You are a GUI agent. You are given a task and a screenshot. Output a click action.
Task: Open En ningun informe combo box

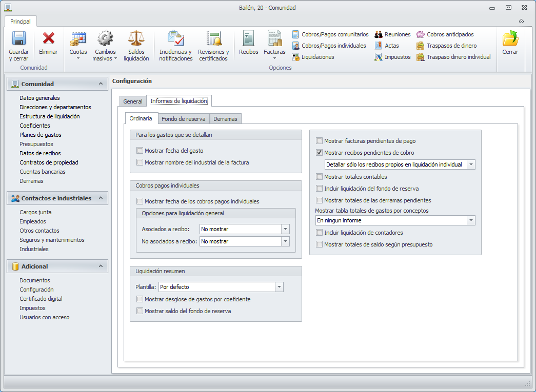(471, 220)
